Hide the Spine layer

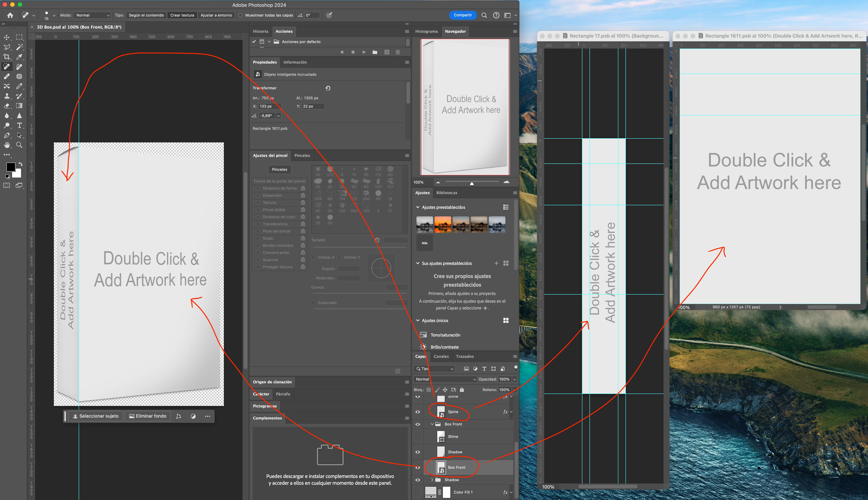(417, 412)
